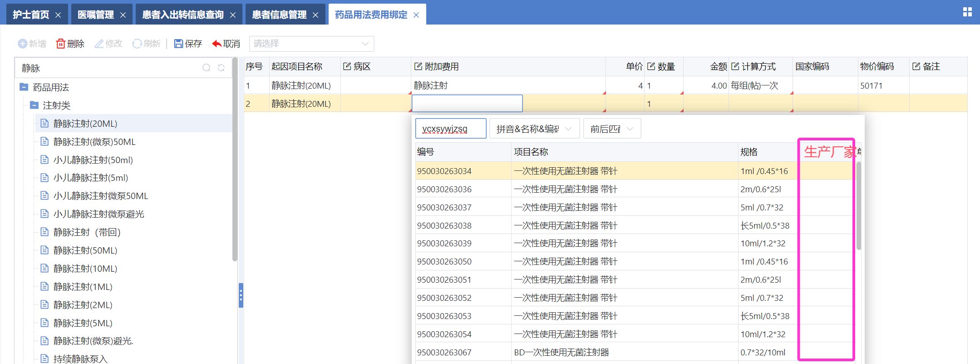Click the edit icon beside 数量 column header
Image resolution: width=980 pixels, height=364 pixels.
(x=651, y=66)
